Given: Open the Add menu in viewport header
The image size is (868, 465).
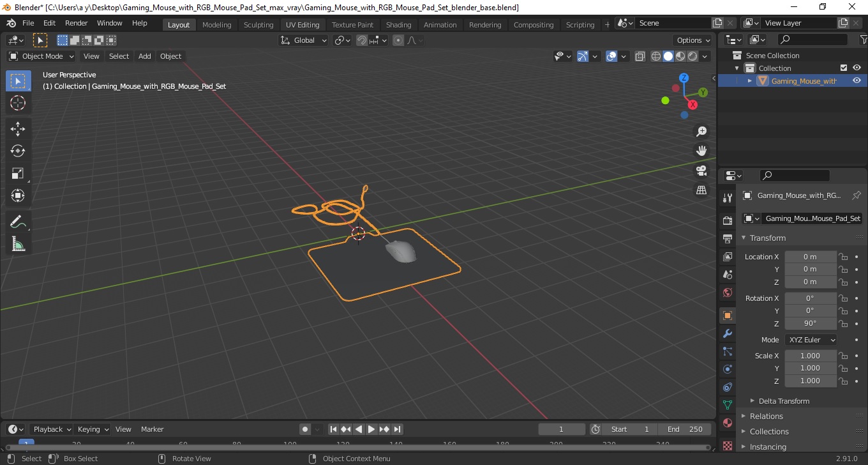Looking at the screenshot, I should (x=145, y=56).
